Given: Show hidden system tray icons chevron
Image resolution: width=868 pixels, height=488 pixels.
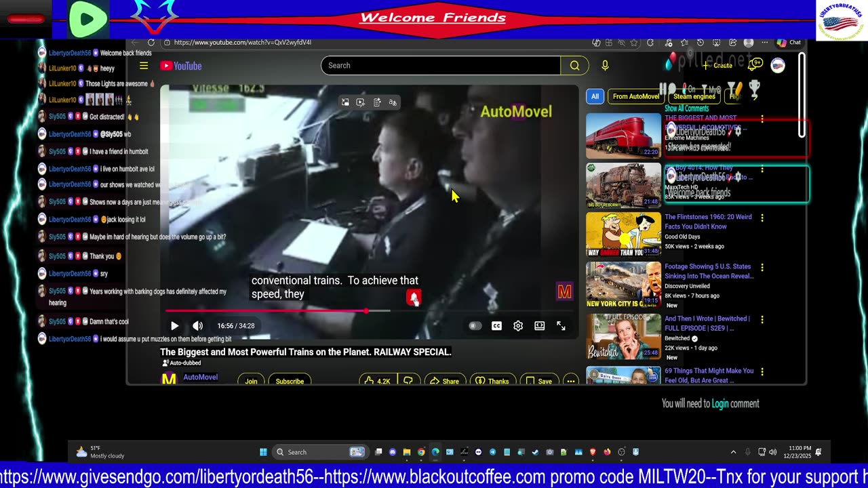Looking at the screenshot, I should pos(733,452).
